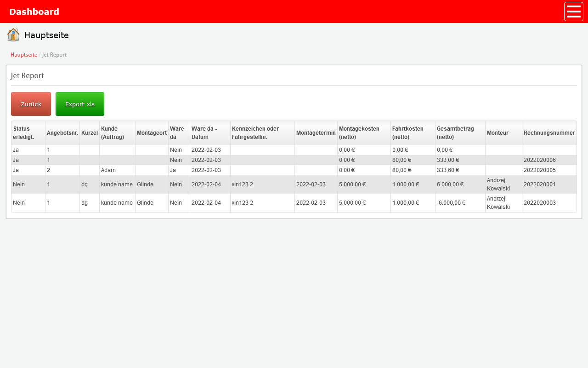The height and width of the screenshot is (368, 588).
Task: Click invoice number 2022020001 cell
Action: pos(540,184)
